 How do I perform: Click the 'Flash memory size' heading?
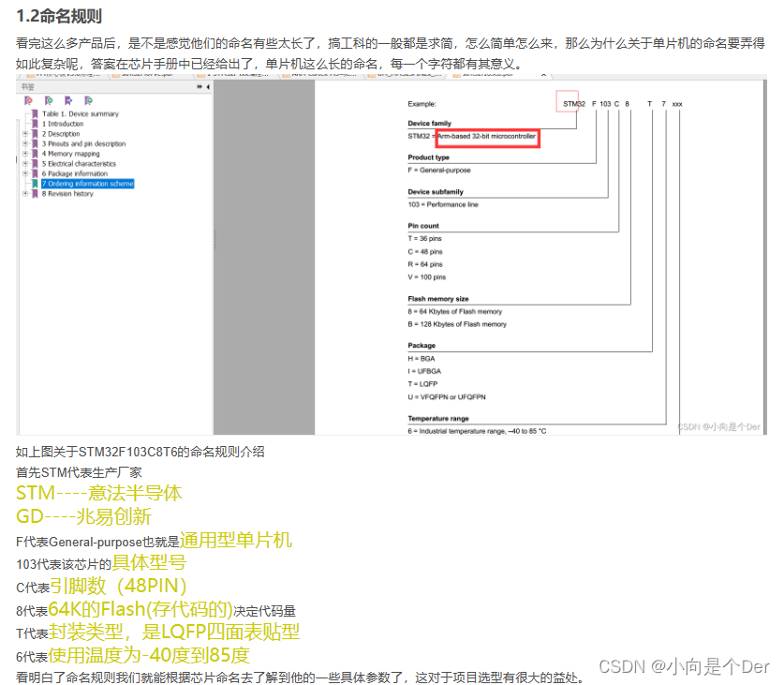pos(438,299)
